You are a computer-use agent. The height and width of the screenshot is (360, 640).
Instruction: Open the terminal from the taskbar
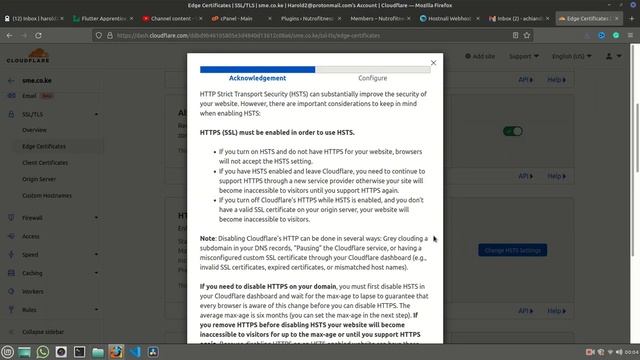79,352
